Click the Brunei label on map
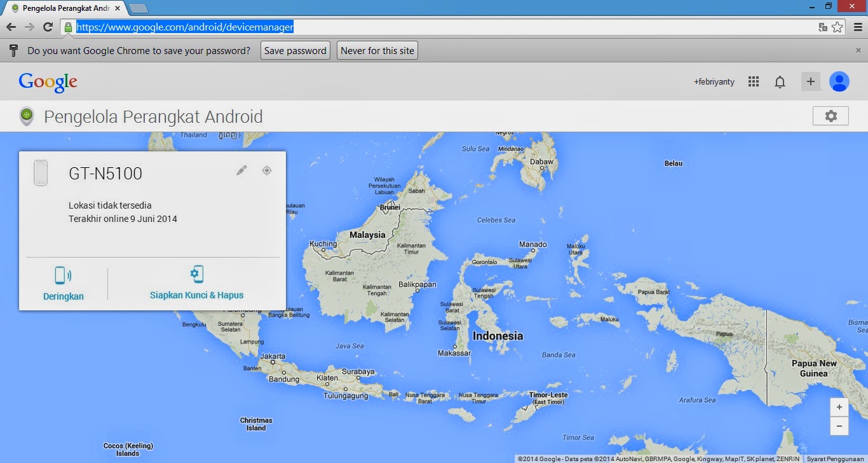 (390, 207)
